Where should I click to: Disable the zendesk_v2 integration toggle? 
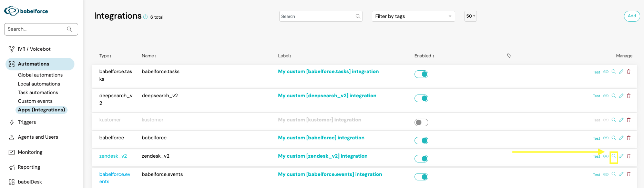point(421,159)
